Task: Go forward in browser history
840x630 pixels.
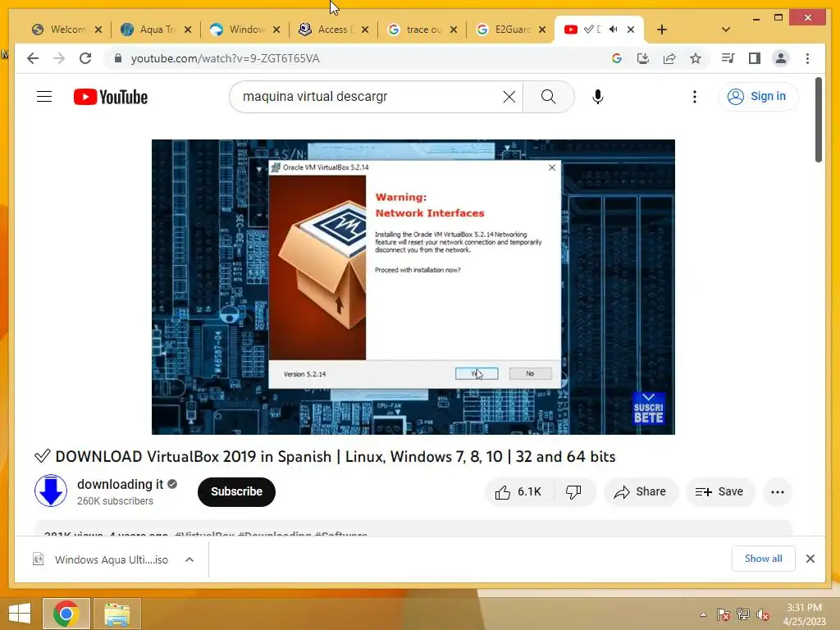Action: (x=59, y=58)
